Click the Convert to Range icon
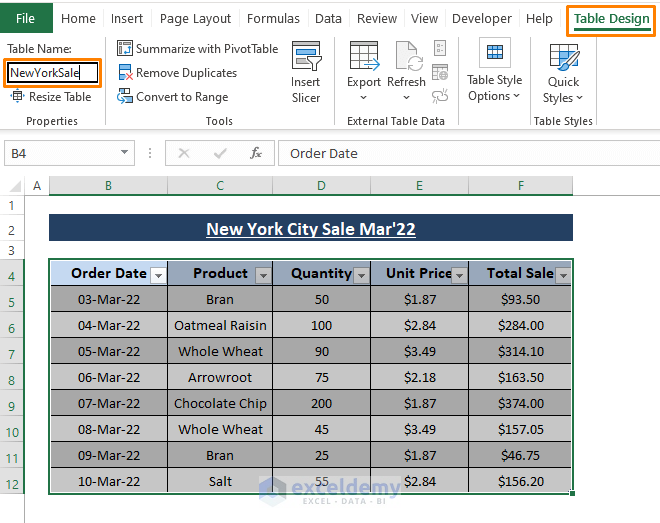Screen dimensions: 660x523 click(125, 96)
